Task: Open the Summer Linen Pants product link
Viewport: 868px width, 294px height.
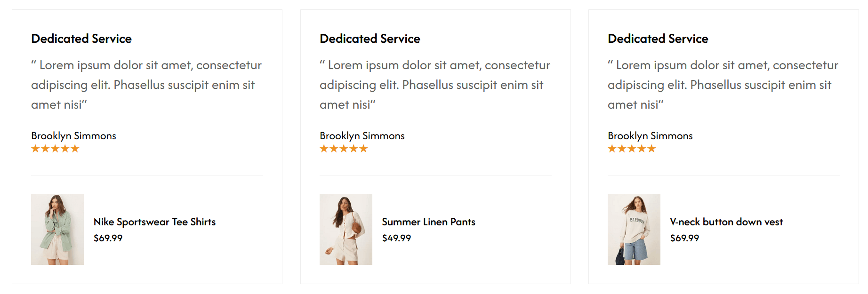Action: tap(428, 222)
